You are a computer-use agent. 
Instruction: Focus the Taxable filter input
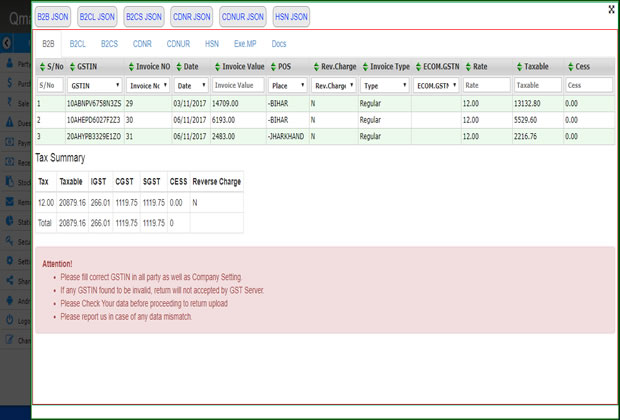pos(538,85)
